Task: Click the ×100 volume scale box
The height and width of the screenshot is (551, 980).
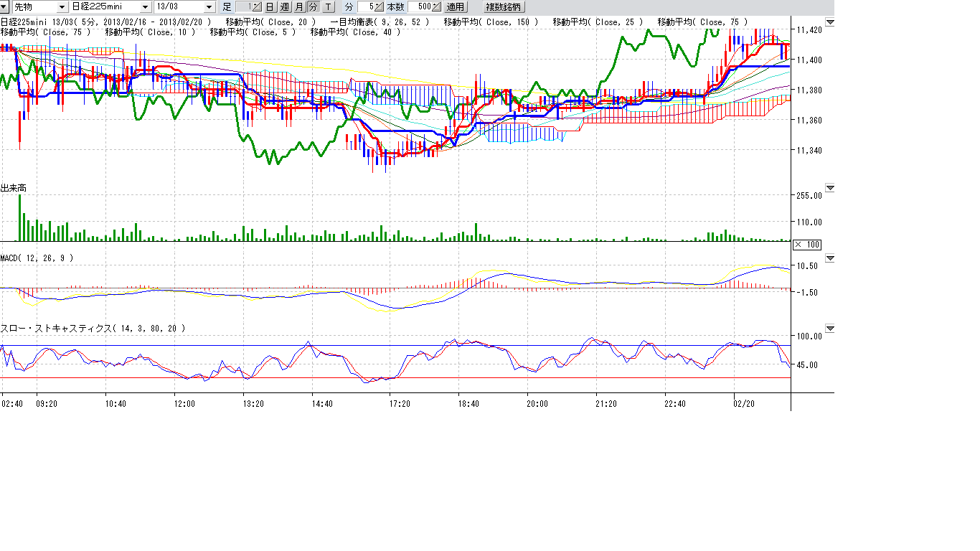Action: pos(807,245)
